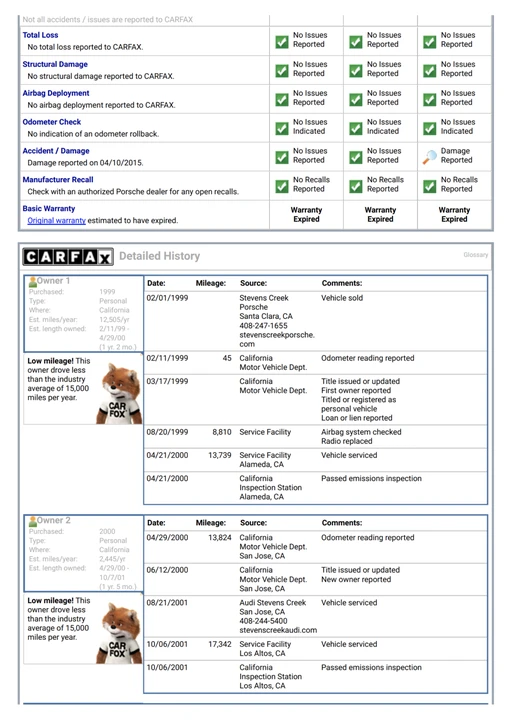Screen dimensions: 515x720
Task: Click the Owner 2 person icon
Action: coord(33,521)
